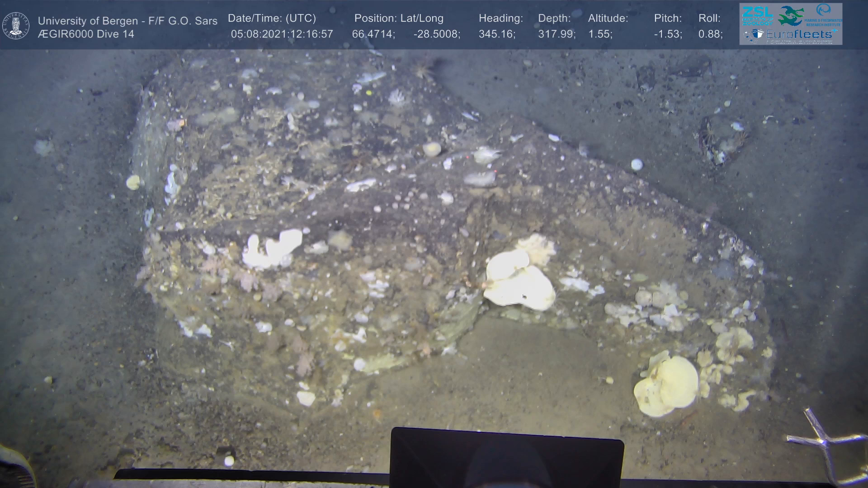Click the ZSL Institute of Zoology logo
Viewport: 868px width, 488px height.
click(x=757, y=15)
